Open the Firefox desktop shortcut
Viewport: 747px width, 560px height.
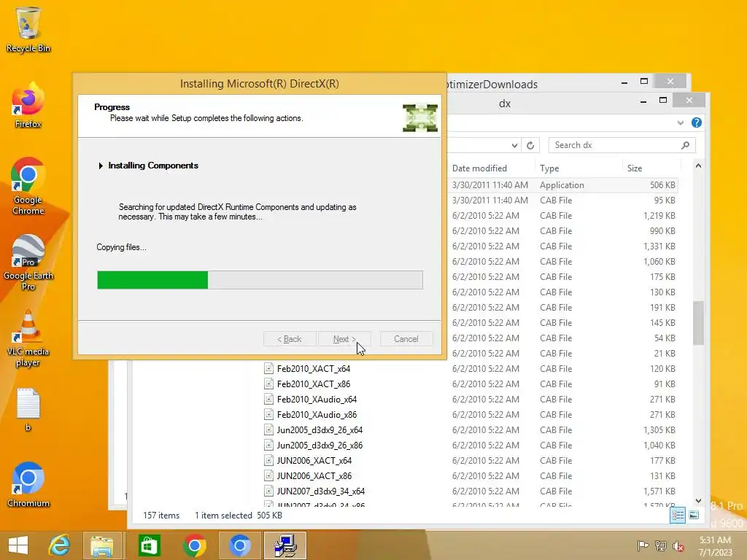point(28,106)
